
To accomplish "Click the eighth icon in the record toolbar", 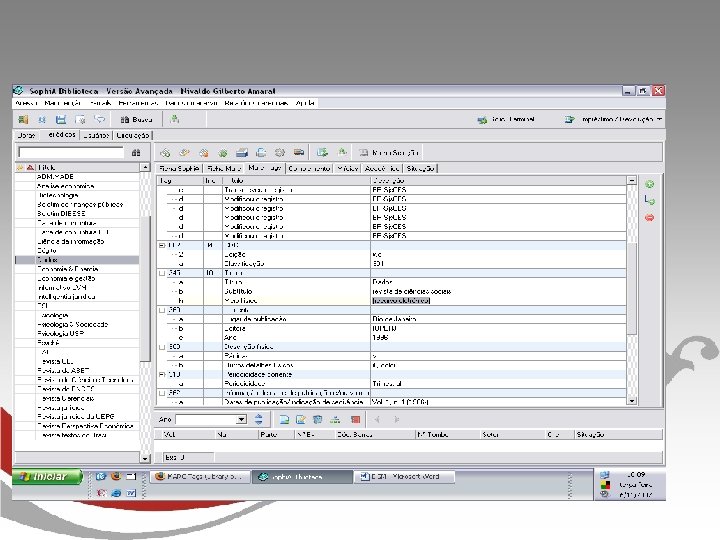I will point(299,152).
